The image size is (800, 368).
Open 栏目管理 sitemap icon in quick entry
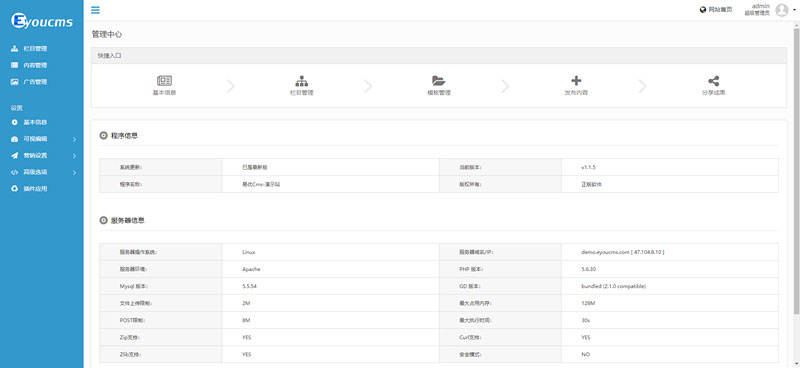pos(302,81)
